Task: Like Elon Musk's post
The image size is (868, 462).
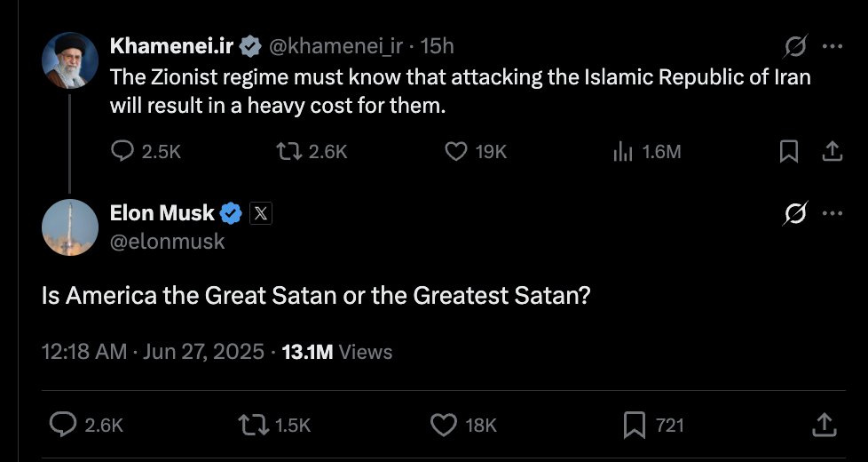Action: tap(443, 426)
